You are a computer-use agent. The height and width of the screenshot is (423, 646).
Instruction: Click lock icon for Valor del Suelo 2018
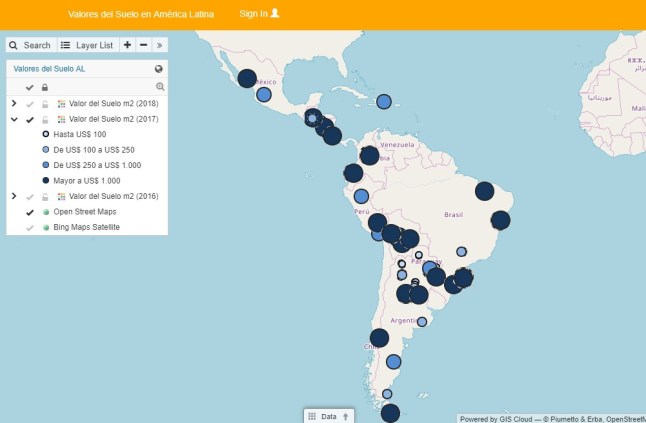tap(45, 104)
